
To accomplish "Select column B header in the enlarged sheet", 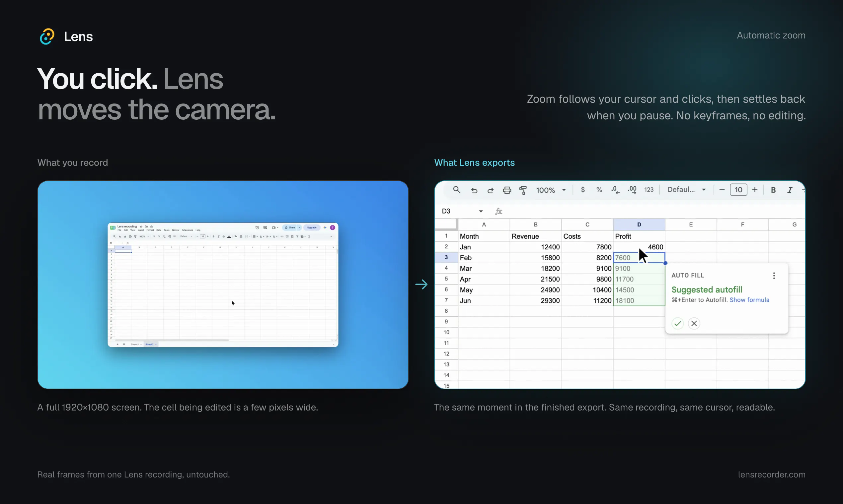I will tap(535, 224).
